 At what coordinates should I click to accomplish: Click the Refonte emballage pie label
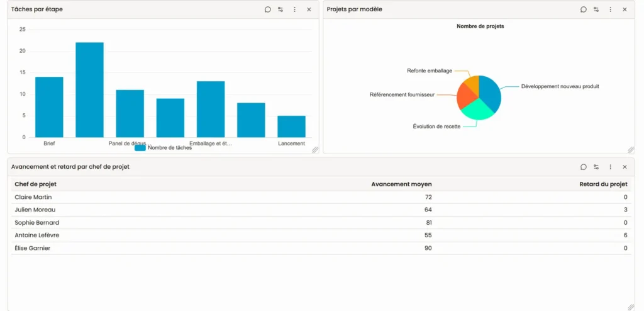[430, 71]
